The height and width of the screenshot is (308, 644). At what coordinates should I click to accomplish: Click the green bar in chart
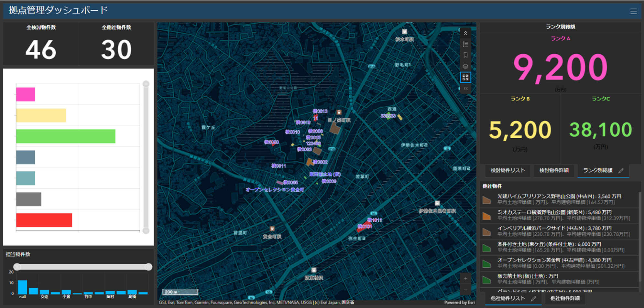click(x=66, y=136)
